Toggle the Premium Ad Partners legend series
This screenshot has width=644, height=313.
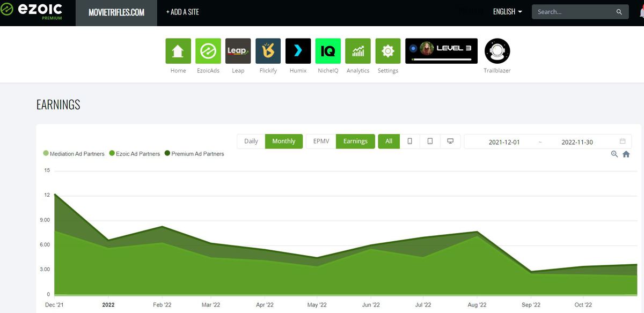[x=194, y=154]
